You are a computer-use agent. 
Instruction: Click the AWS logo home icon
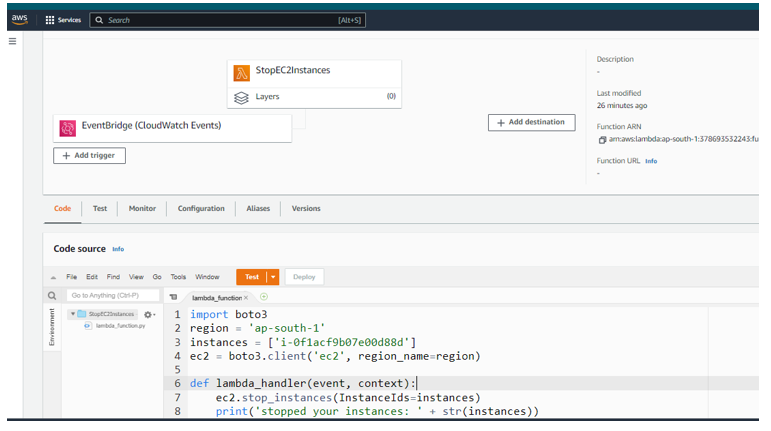pos(20,19)
